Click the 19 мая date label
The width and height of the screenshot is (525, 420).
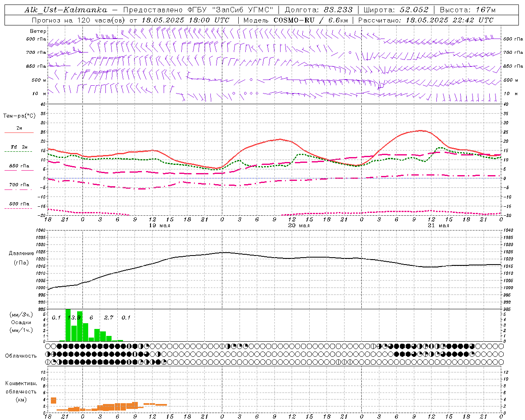[159, 226]
